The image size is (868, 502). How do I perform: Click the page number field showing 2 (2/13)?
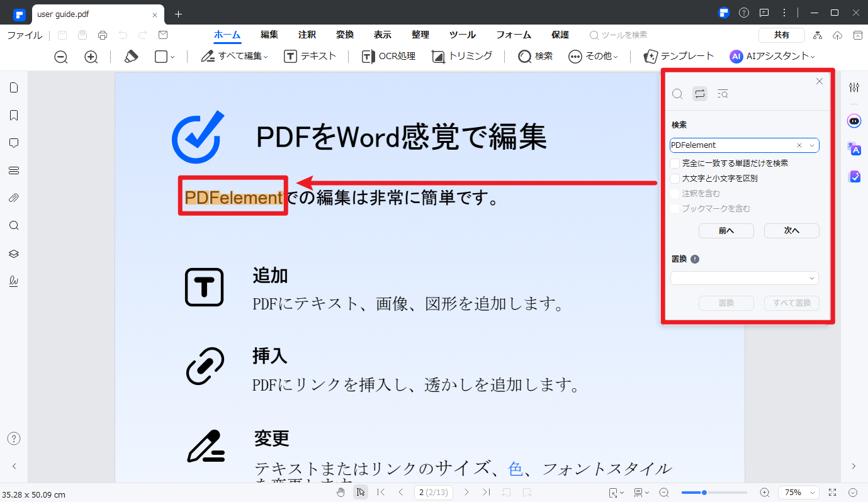[x=433, y=492]
